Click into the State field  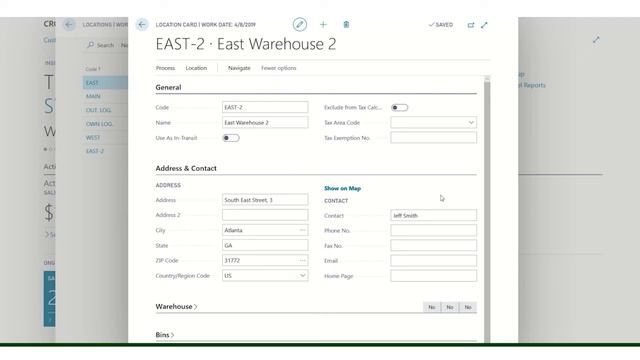click(x=265, y=245)
